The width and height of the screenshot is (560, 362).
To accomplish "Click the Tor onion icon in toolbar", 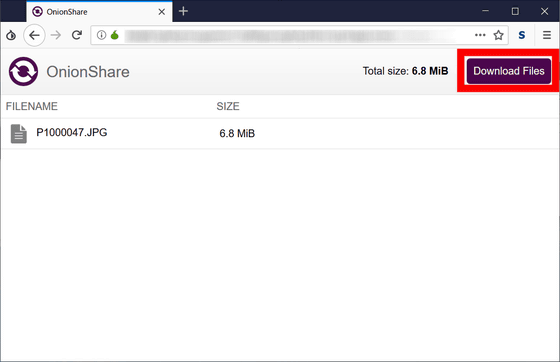I will pos(11,35).
